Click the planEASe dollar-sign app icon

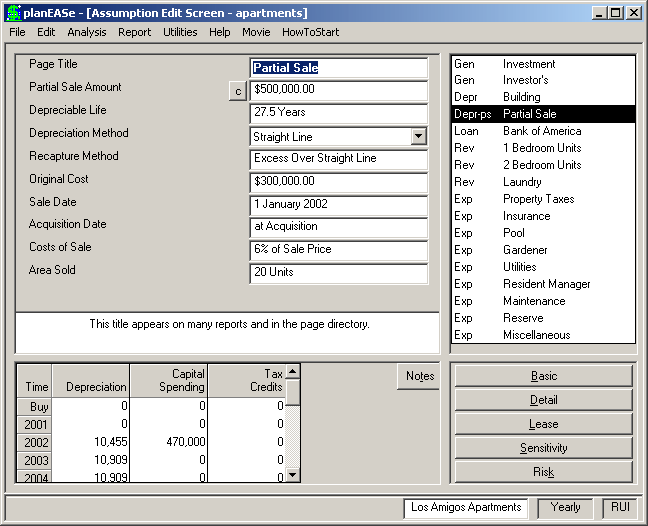(x=14, y=13)
